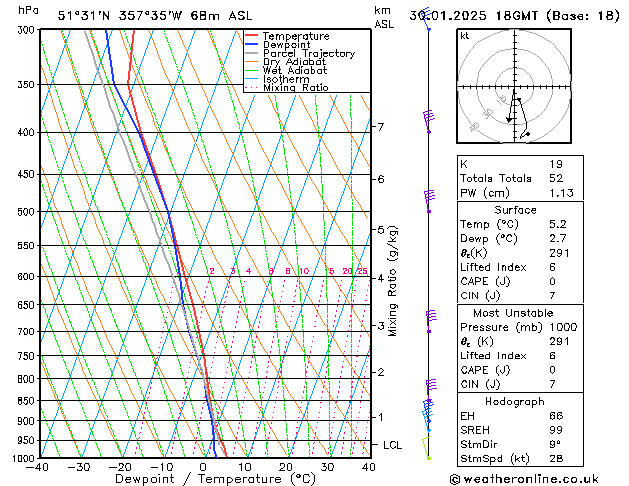Click the green surface wind barb at 1000 hPa
The height and width of the screenshot is (486, 629).
coord(427,448)
